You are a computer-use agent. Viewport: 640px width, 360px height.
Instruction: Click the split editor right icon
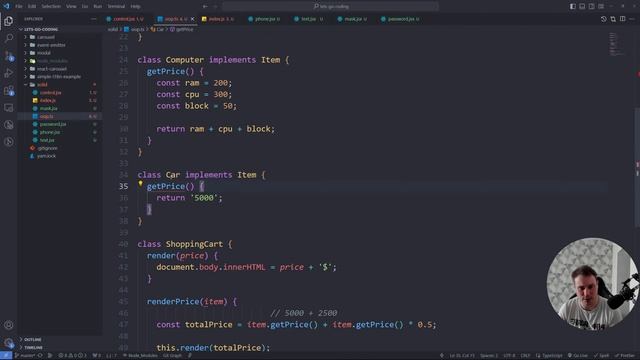point(622,19)
